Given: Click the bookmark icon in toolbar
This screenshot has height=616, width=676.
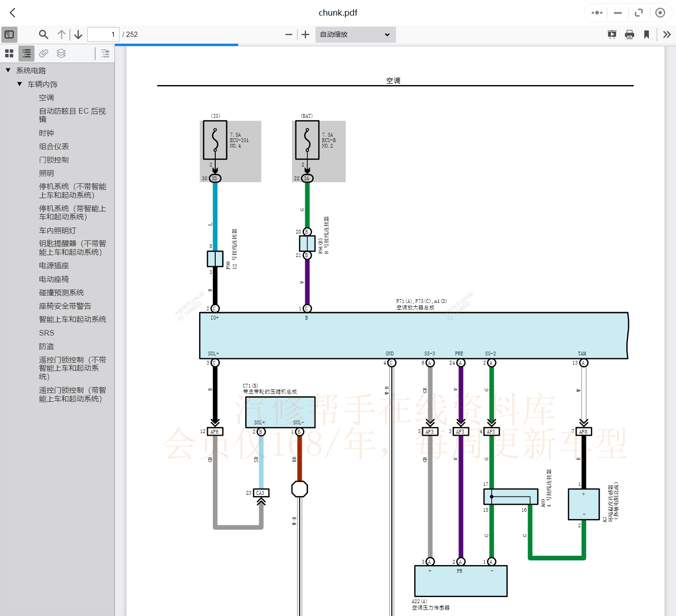Looking at the screenshot, I should click(647, 34).
